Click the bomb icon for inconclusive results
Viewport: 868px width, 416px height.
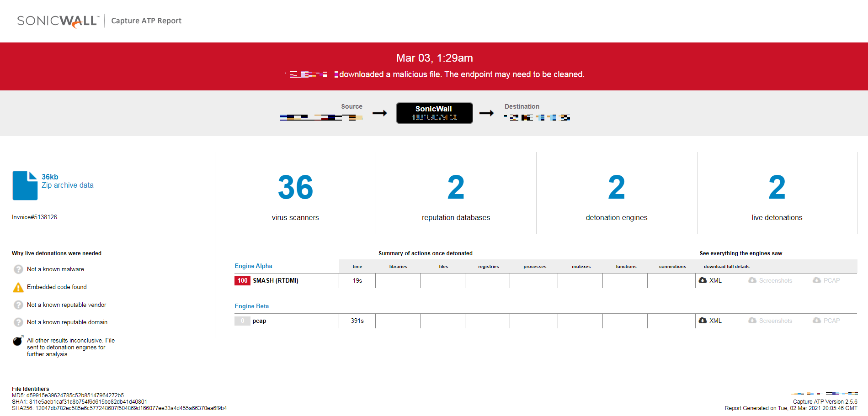pos(18,341)
